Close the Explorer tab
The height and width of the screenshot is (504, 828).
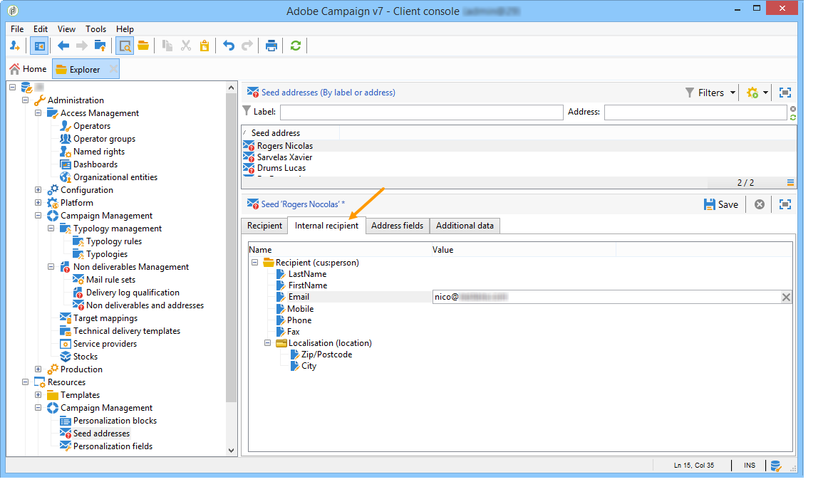113,69
